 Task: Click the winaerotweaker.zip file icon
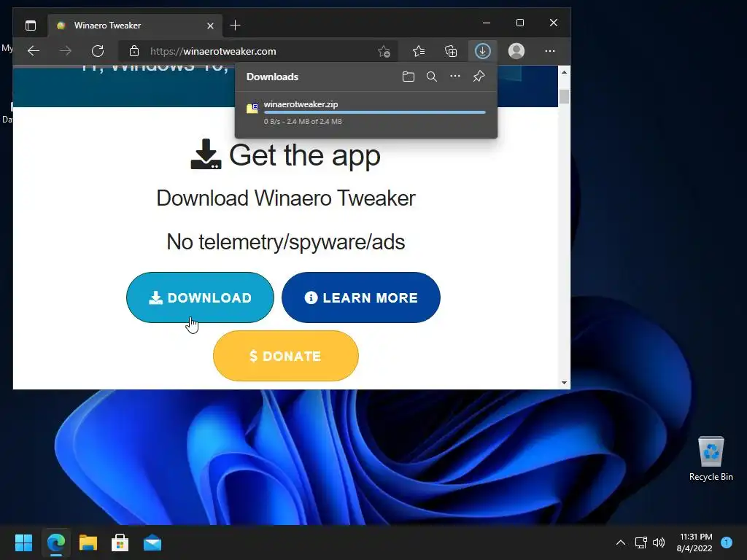tap(252, 108)
